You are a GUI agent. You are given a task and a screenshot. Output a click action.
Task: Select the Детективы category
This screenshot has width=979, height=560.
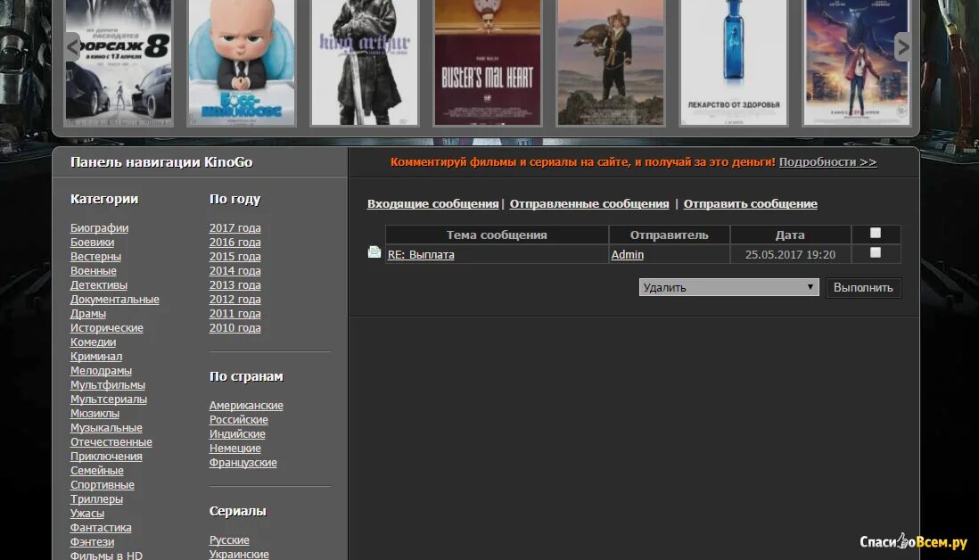coord(99,285)
